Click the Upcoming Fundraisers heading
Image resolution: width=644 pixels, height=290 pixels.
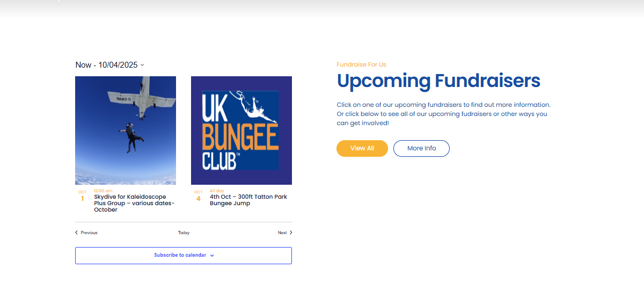(438, 81)
